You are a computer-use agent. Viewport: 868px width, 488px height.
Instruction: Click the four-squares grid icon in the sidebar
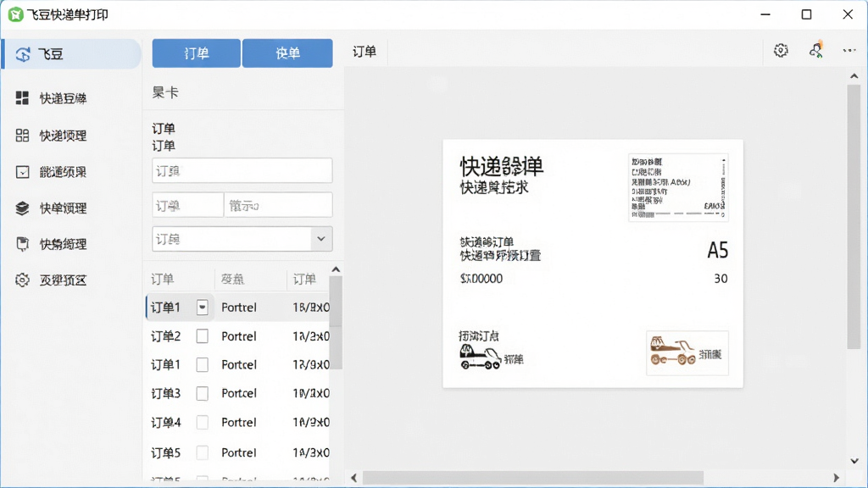22,98
